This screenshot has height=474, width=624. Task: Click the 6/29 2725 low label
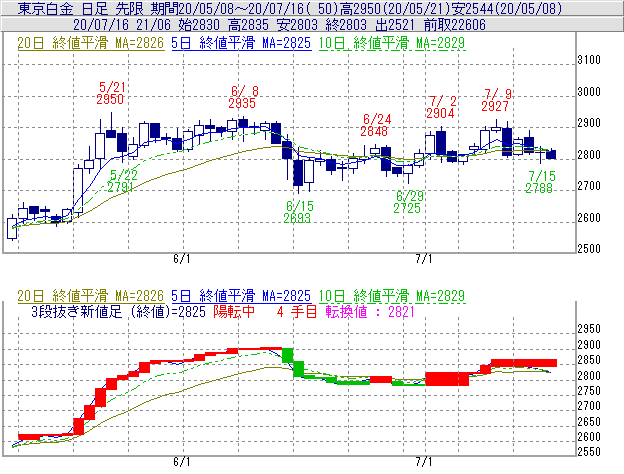(x=408, y=202)
